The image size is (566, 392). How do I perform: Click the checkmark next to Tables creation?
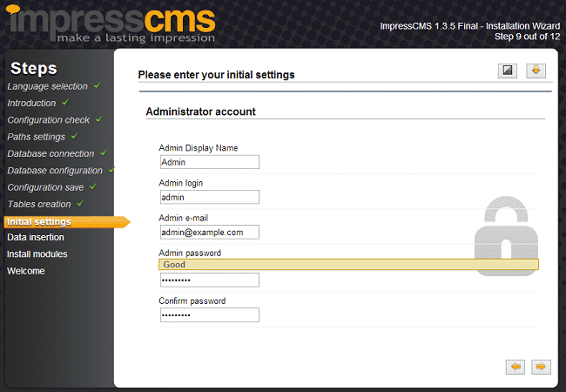click(77, 203)
